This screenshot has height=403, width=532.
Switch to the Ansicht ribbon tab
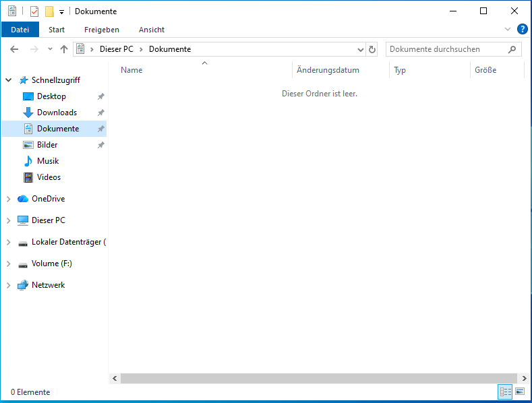click(x=152, y=30)
